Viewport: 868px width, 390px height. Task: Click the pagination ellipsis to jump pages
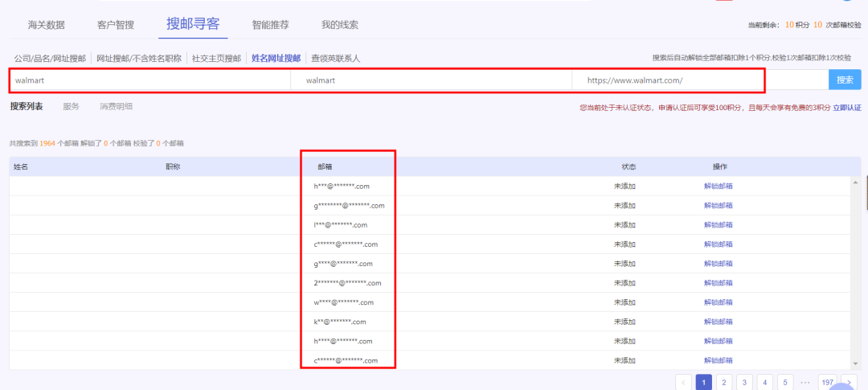[x=806, y=382]
